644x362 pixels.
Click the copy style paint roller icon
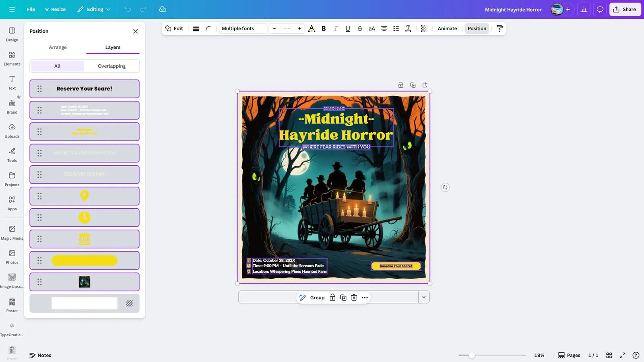point(500,29)
